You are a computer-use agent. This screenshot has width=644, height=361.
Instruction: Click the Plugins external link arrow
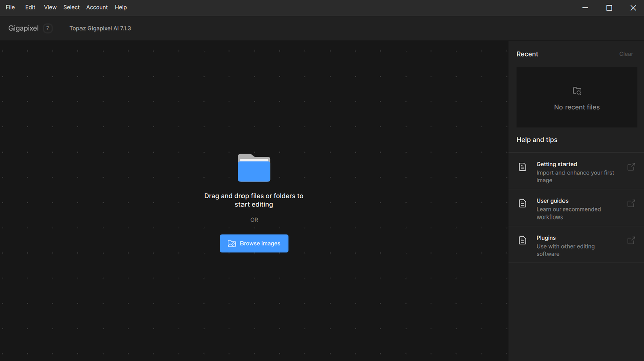tap(631, 240)
